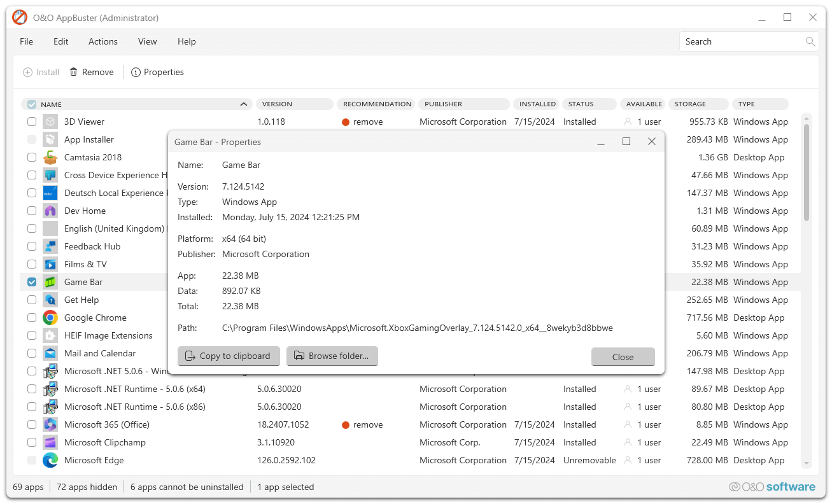Sort by the Installed column header
This screenshot has height=504, width=832.
point(537,104)
